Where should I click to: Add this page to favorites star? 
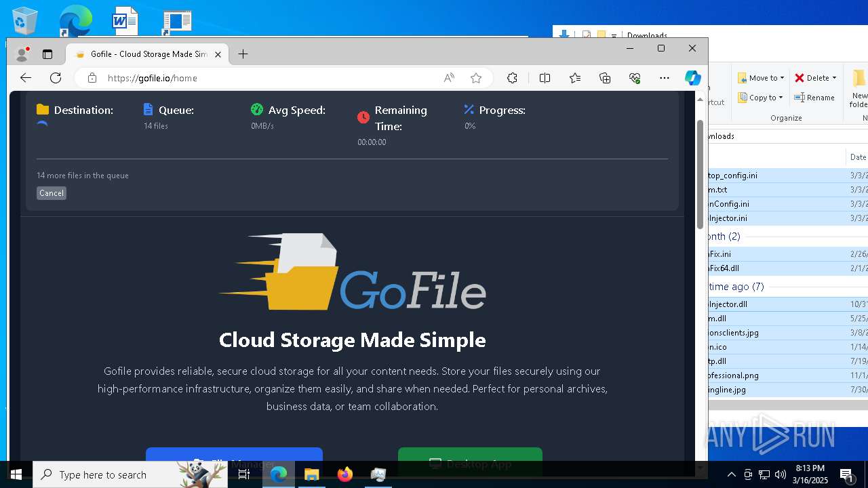(x=476, y=78)
